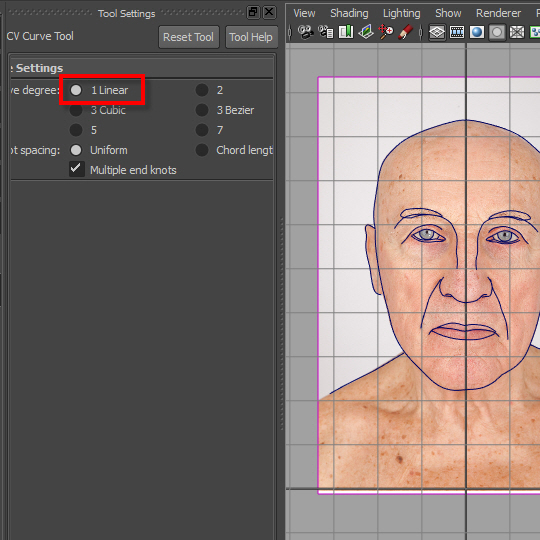This screenshot has width=540, height=540.
Task: Click the Tool Help button
Action: 251,37
